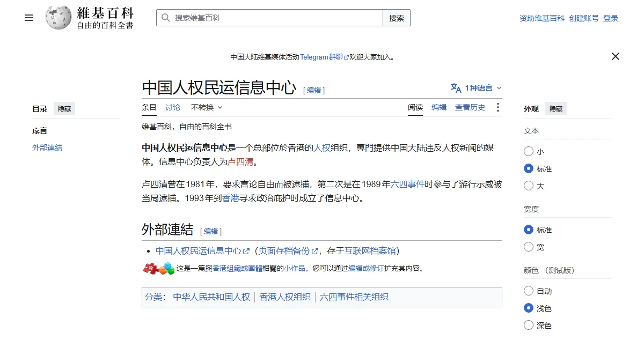The image size is (644, 362).
Task: Select the 阅读 tab
Action: (x=415, y=107)
